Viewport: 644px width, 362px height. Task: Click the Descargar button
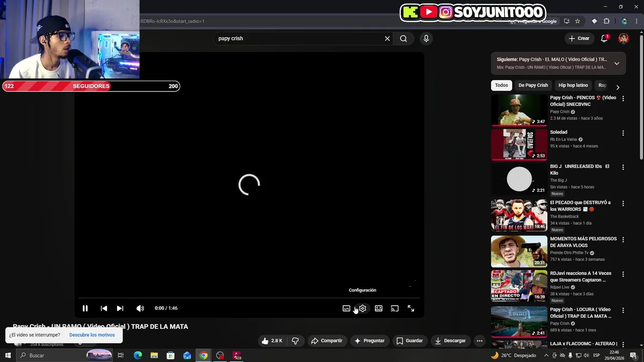tap(450, 341)
